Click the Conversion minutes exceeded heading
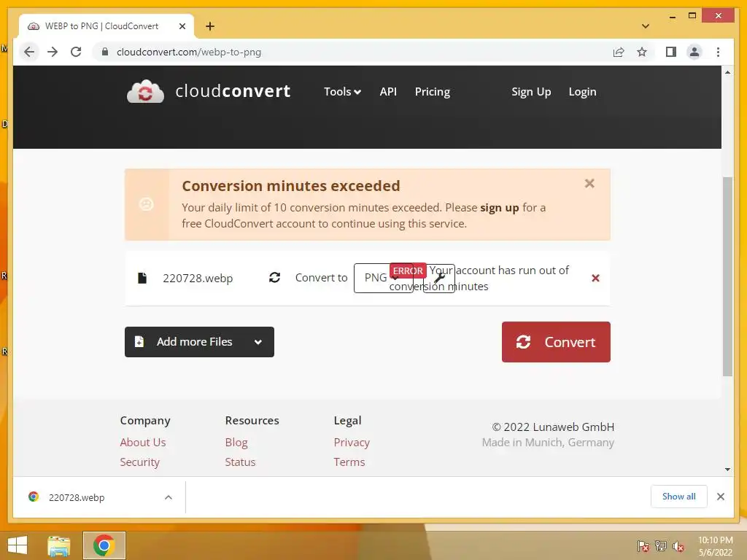This screenshot has height=560, width=747. [x=291, y=186]
